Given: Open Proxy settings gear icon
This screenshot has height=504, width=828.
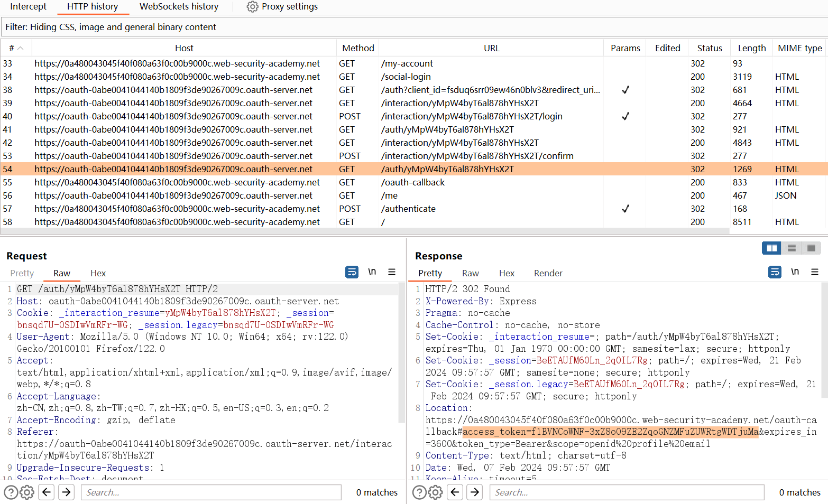Looking at the screenshot, I should (x=252, y=7).
